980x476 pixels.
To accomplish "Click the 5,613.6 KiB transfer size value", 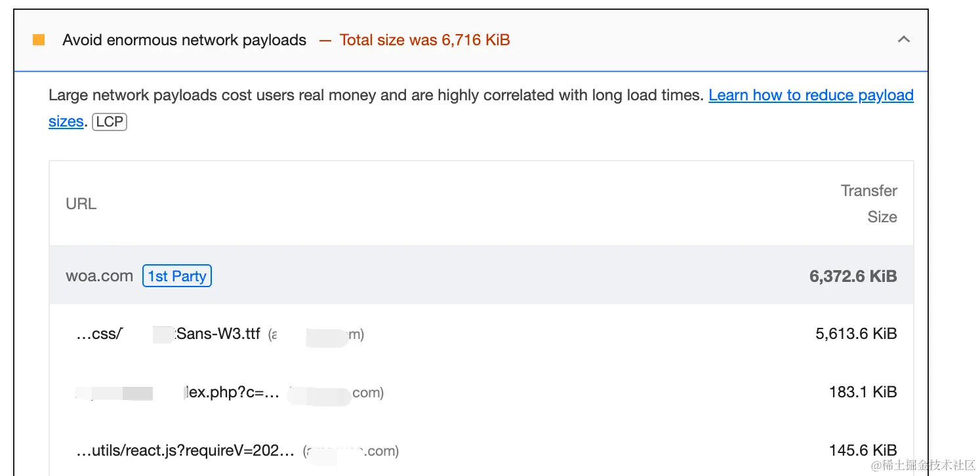I will [855, 334].
